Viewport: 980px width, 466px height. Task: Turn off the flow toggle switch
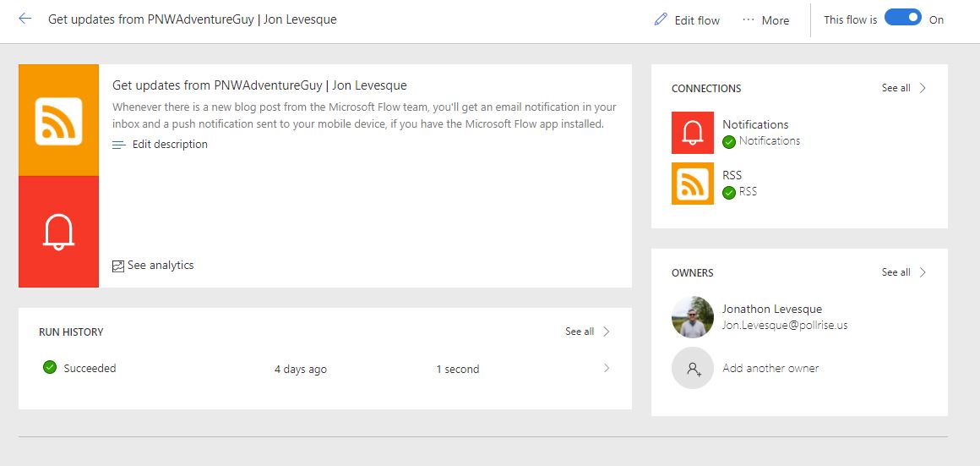[903, 18]
